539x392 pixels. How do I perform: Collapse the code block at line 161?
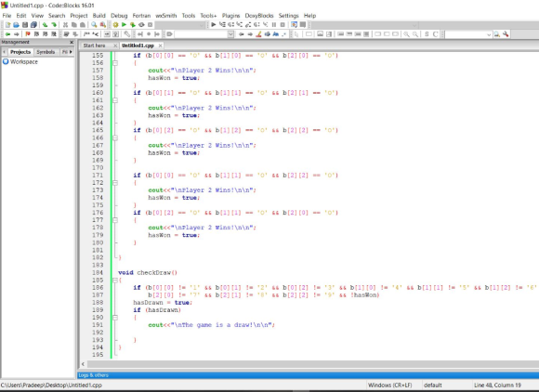115,100
